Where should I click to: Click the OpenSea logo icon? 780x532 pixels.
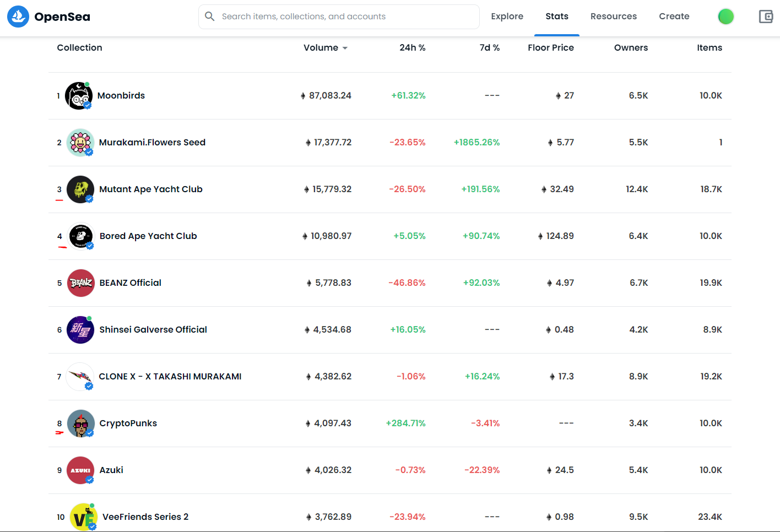pyautogui.click(x=18, y=17)
